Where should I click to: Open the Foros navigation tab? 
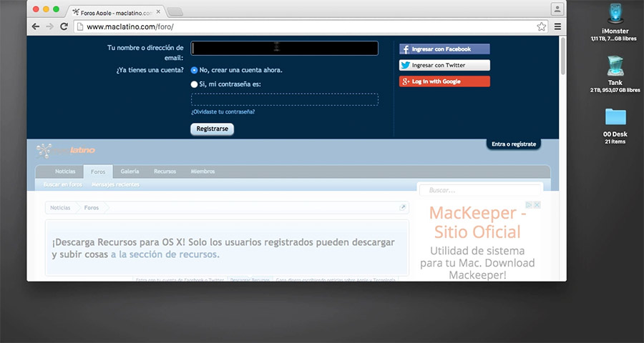(98, 172)
